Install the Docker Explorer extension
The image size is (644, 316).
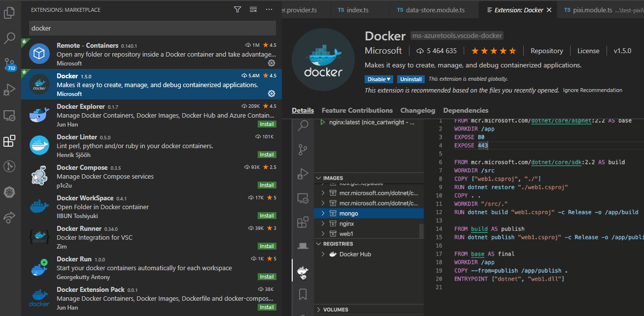click(x=267, y=124)
